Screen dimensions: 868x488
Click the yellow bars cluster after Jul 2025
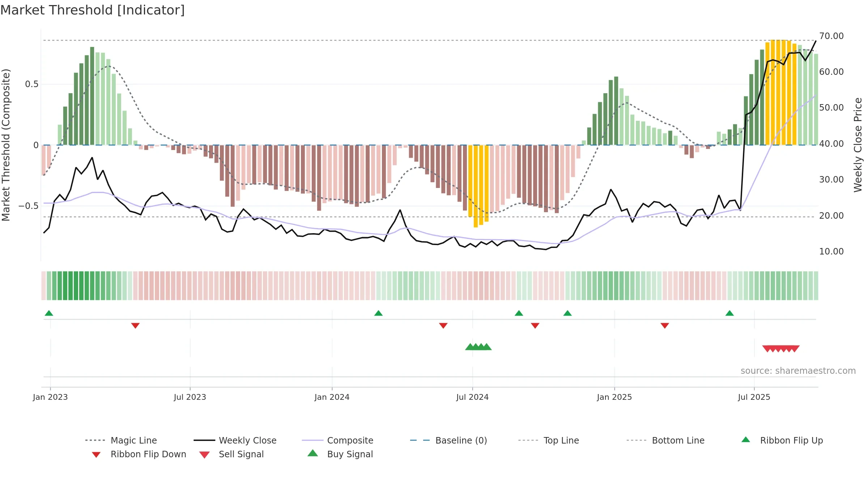tap(781, 93)
